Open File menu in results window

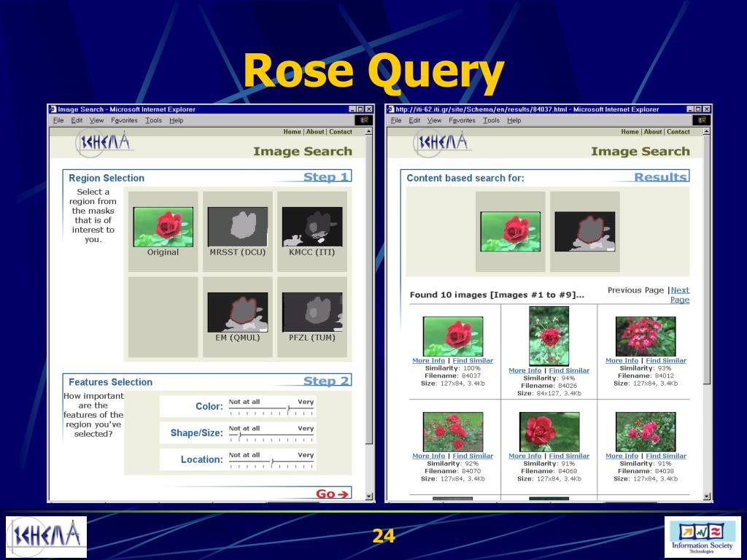pyautogui.click(x=396, y=120)
